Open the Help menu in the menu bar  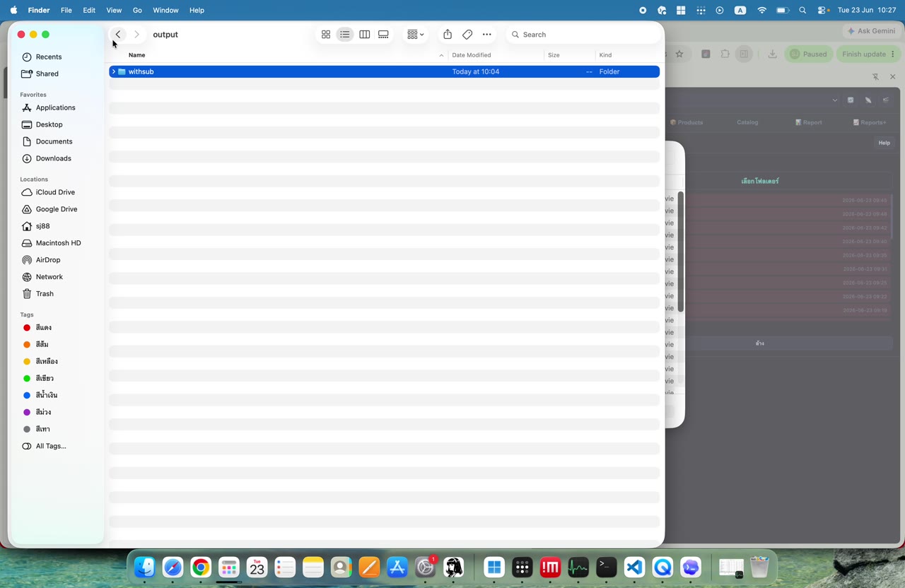[x=197, y=11]
